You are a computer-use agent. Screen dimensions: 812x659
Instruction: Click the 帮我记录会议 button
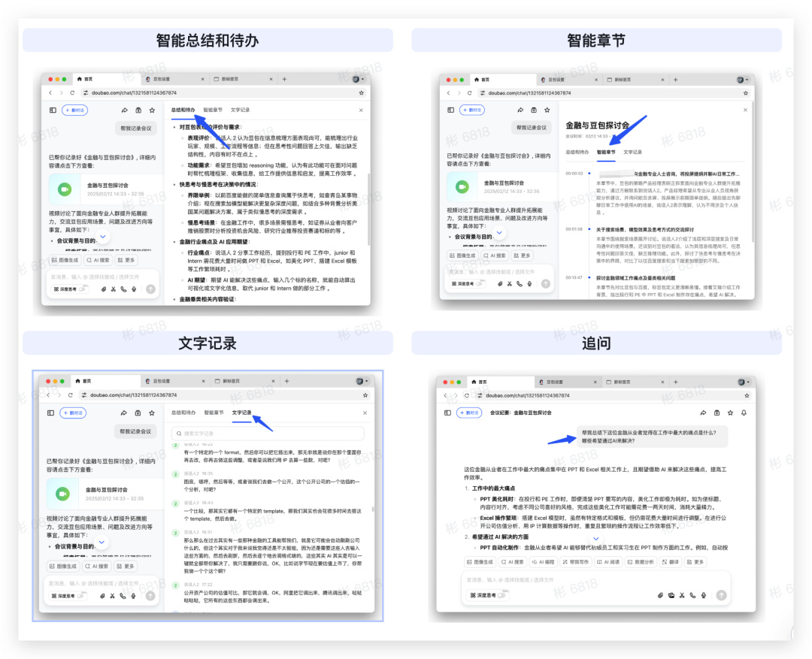(x=135, y=128)
